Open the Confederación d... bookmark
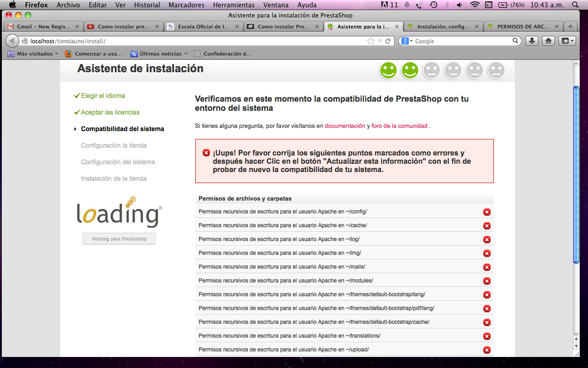The width and height of the screenshot is (588, 368). (x=223, y=54)
